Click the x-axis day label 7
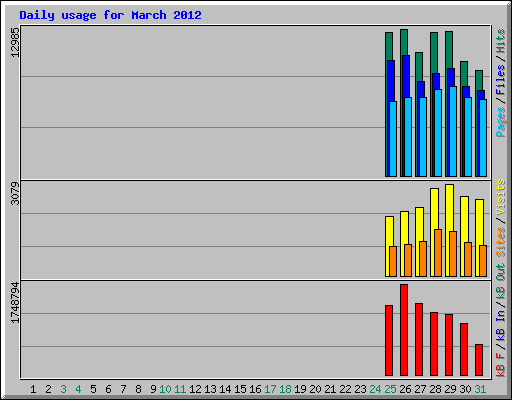512x400 pixels. click(123, 389)
